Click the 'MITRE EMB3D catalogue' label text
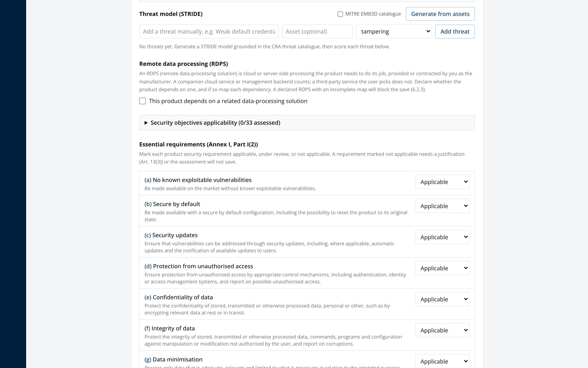Image resolution: width=588 pixels, height=368 pixels. pyautogui.click(x=373, y=14)
